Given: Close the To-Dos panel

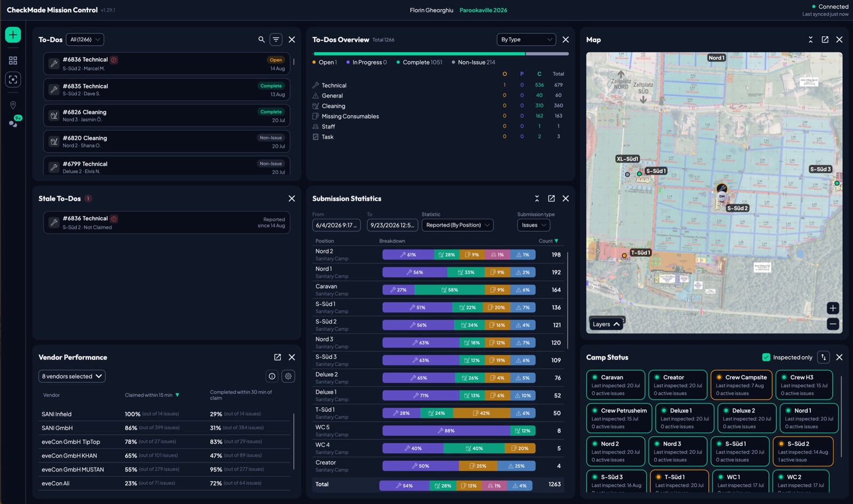Looking at the screenshot, I should [x=292, y=39].
